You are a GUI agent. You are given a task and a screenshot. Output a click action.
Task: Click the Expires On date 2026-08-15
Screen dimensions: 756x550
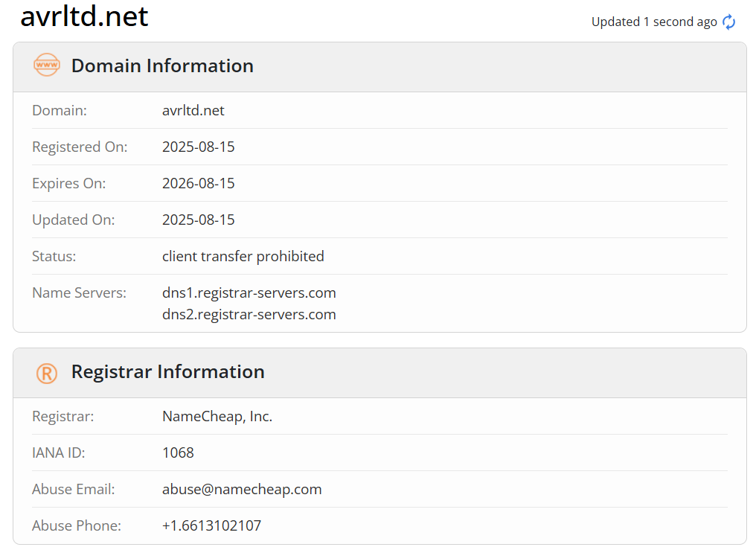click(x=198, y=183)
